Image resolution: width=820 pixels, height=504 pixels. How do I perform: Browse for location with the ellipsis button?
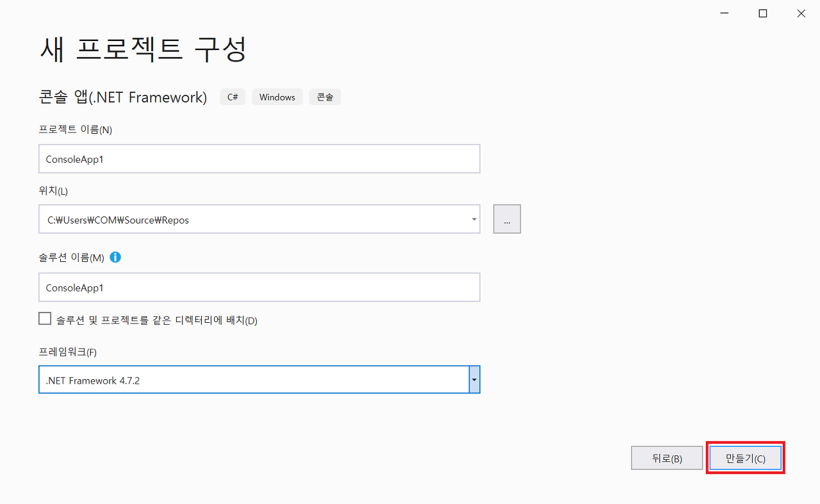507,219
